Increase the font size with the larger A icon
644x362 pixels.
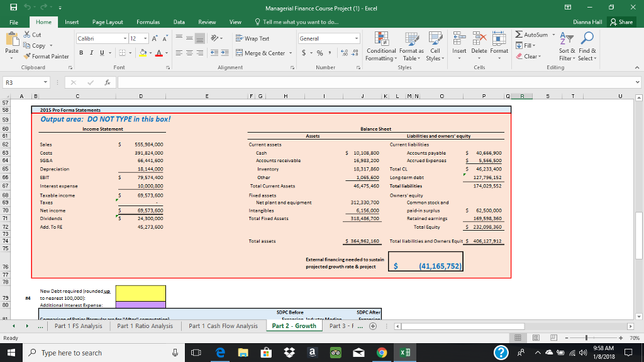tap(155, 38)
